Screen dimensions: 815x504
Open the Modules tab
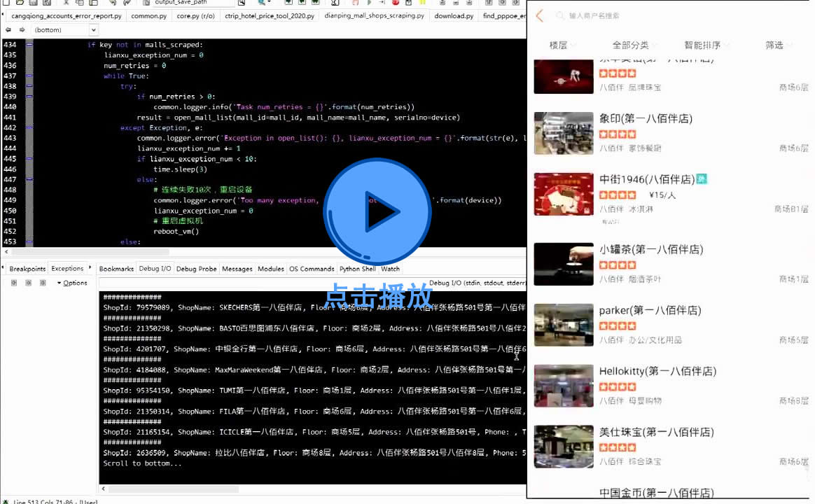coord(271,269)
